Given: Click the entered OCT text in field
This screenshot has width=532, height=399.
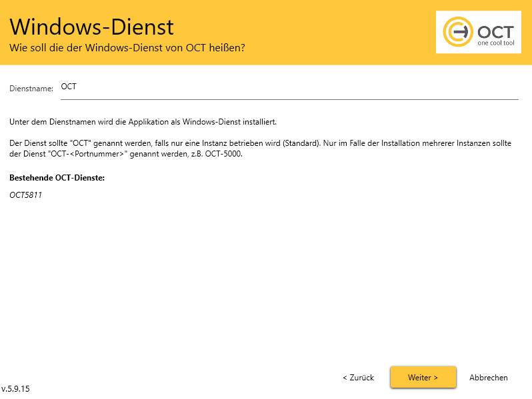Looking at the screenshot, I should point(69,87).
